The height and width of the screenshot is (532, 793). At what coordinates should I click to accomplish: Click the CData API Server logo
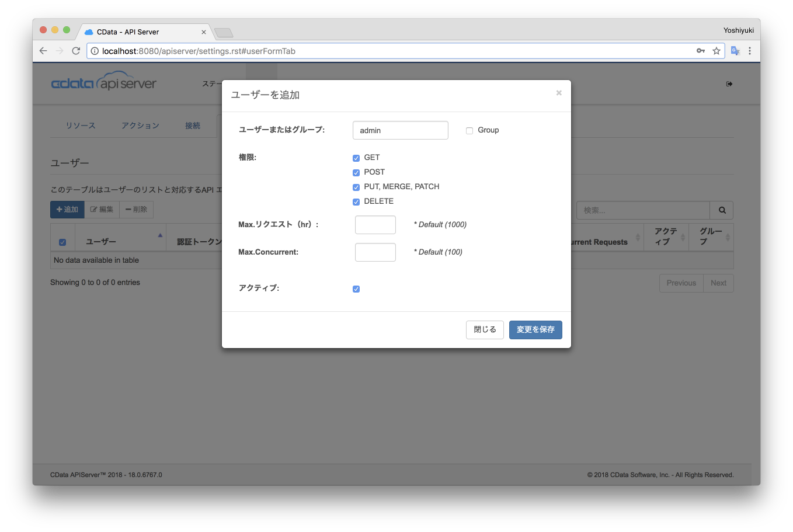(104, 82)
